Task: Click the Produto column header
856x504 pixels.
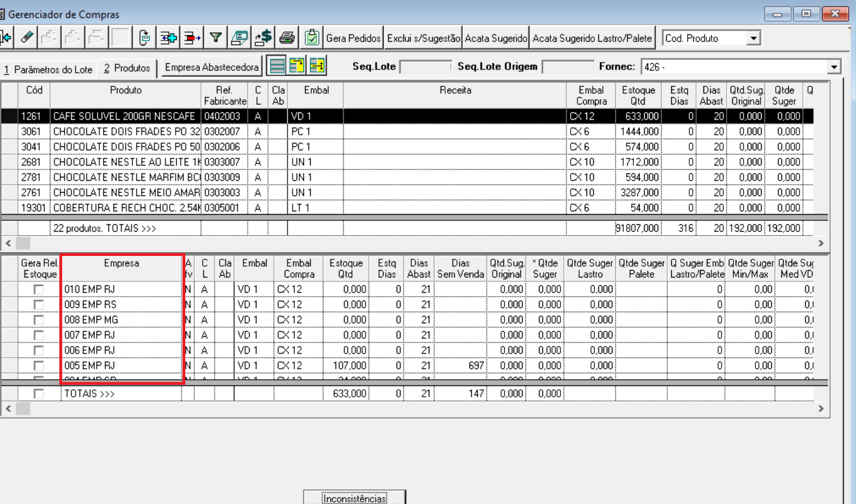Action: [x=125, y=95]
